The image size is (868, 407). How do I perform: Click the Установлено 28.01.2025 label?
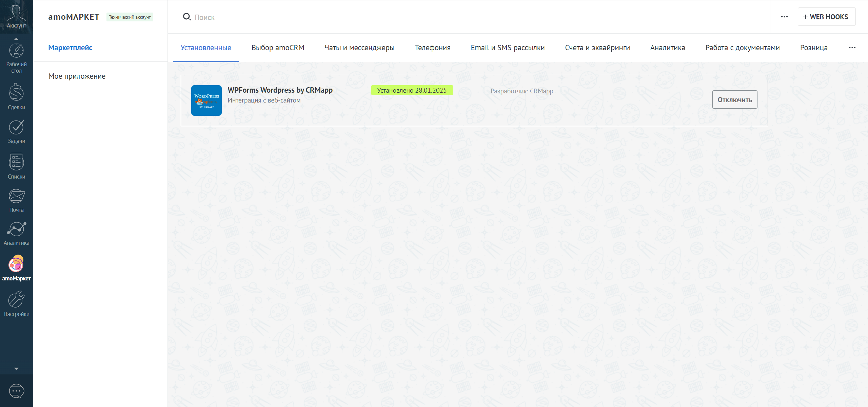pyautogui.click(x=412, y=90)
